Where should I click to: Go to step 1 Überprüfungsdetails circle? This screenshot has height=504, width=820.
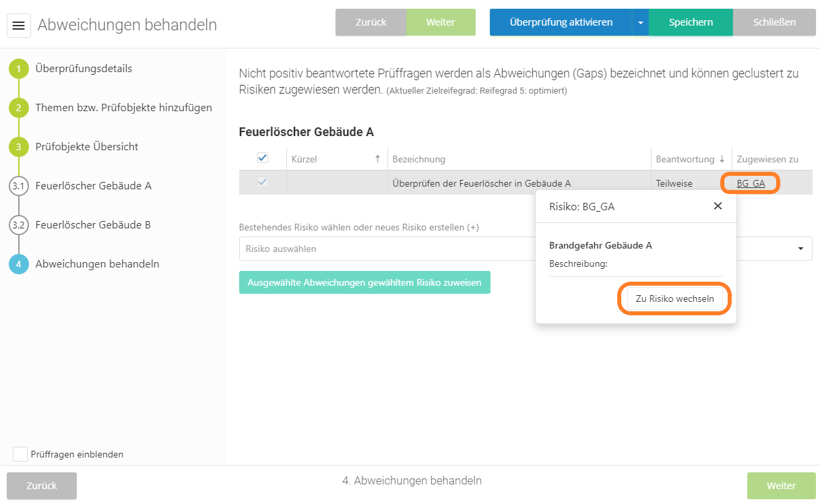pyautogui.click(x=19, y=69)
